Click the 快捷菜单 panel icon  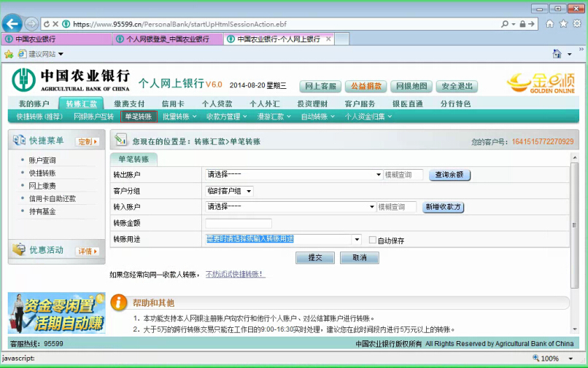coord(19,140)
